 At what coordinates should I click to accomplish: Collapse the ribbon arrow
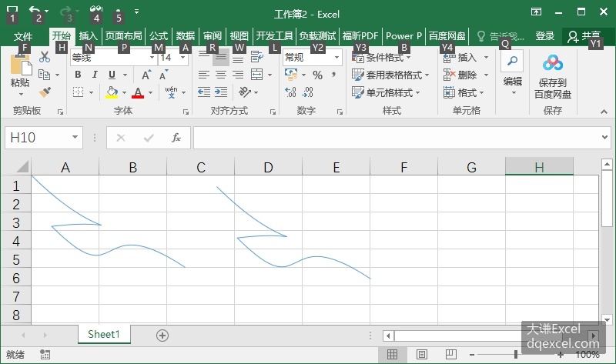coord(604,112)
